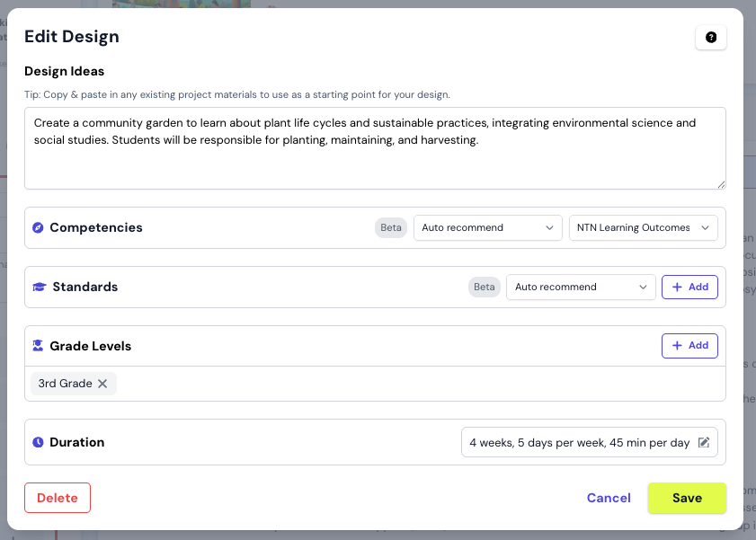Click the Duration clock icon
Image resolution: width=756 pixels, height=540 pixels.
pyautogui.click(x=39, y=441)
